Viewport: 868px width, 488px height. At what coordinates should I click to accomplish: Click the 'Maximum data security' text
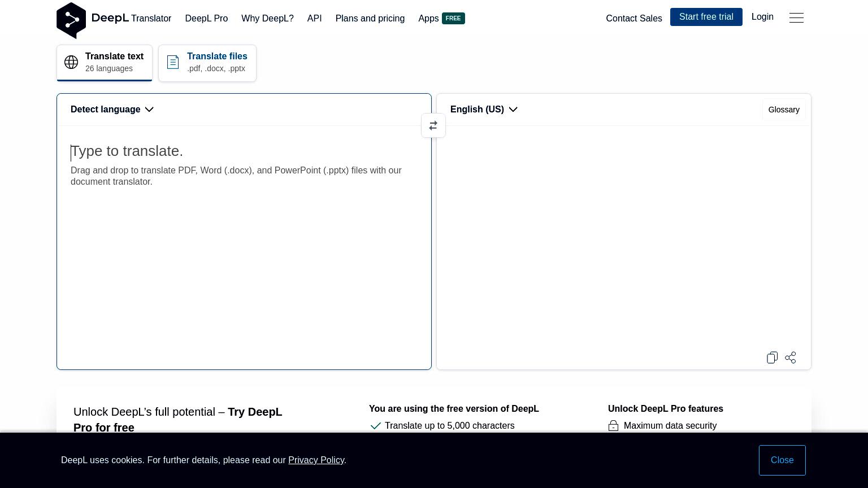click(x=670, y=426)
